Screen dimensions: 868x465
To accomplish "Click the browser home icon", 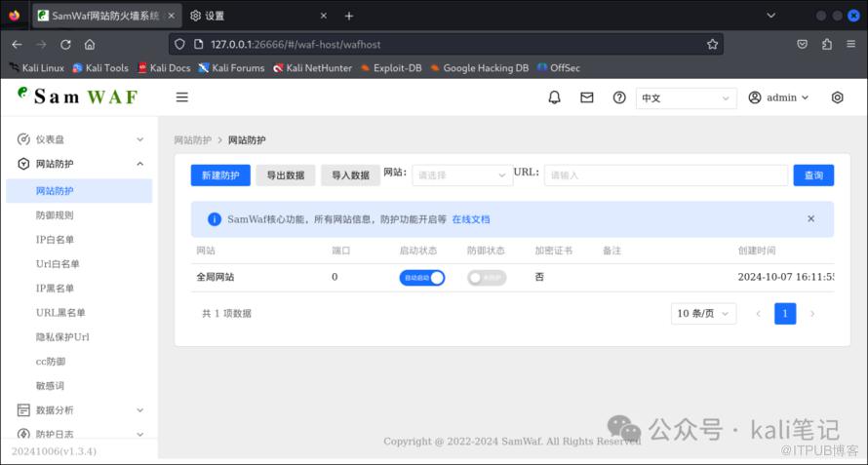I will coord(90,44).
